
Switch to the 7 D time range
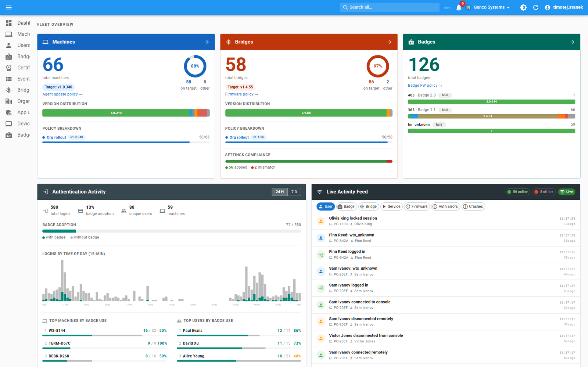coord(294,192)
